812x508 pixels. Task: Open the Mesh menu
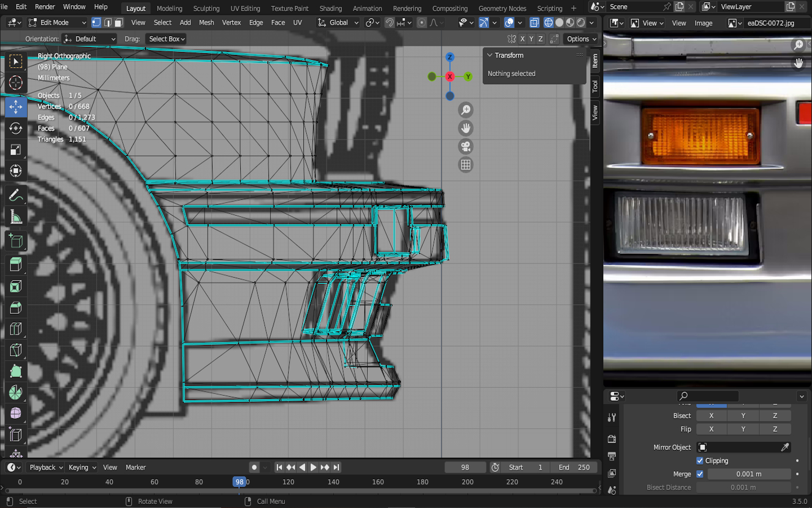[206, 23]
